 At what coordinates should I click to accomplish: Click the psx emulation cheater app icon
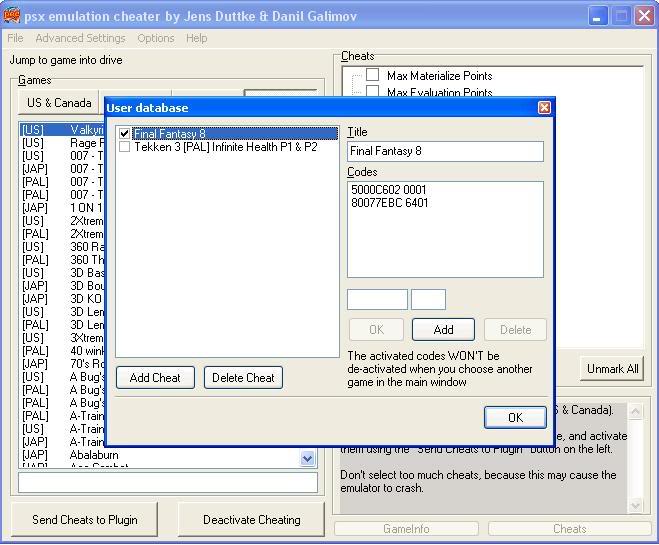11,16
